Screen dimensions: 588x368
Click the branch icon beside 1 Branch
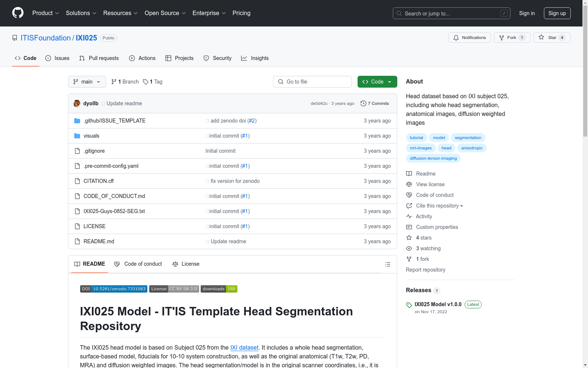tap(114, 82)
